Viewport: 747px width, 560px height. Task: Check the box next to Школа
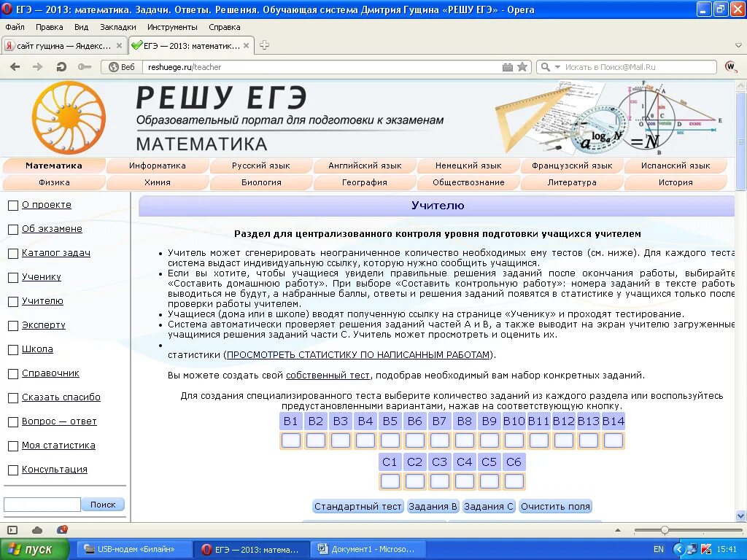pyautogui.click(x=13, y=350)
